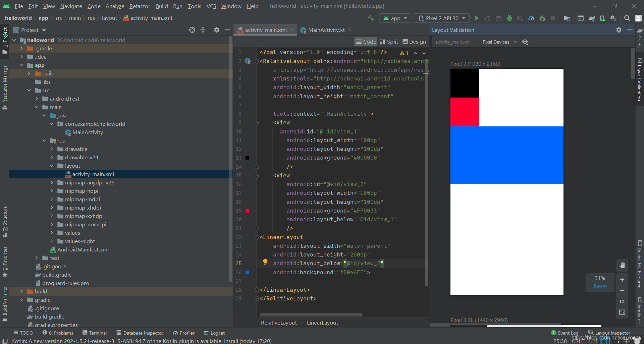The width and height of the screenshot is (644, 344).
Task: Select AndroidManifest.xml in project tree
Action: (x=83, y=249)
